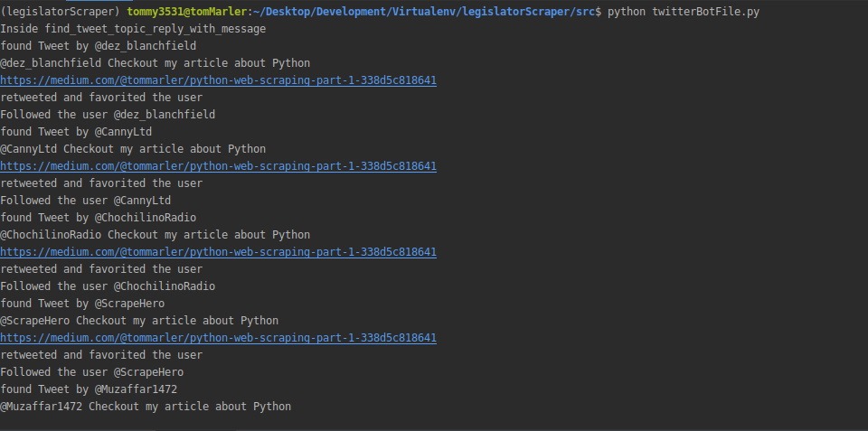Viewport: 868px width, 431px height.
Task: Open the medium.com link under @dez_blanchfield message
Action: tap(218, 80)
